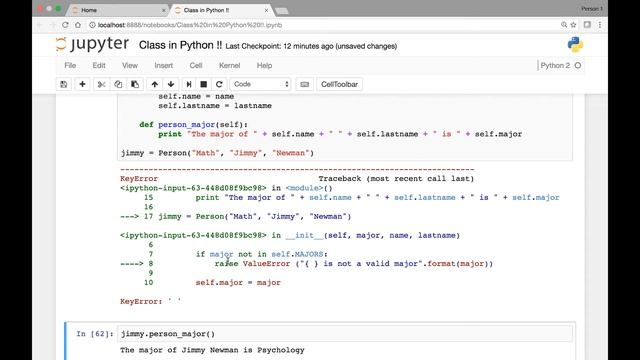This screenshot has width=640, height=360.
Task: View site information icon in address bar
Action: tap(92, 25)
